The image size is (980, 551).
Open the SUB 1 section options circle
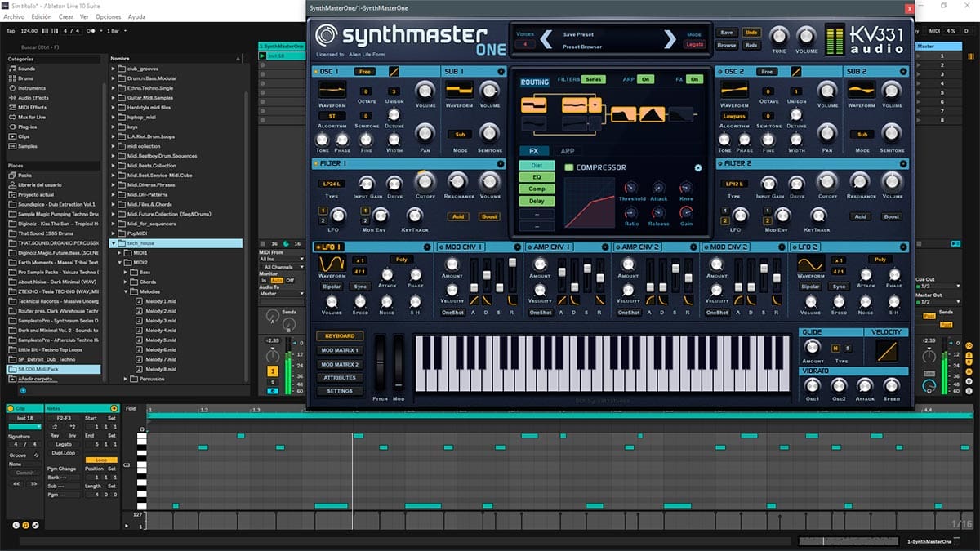501,72
